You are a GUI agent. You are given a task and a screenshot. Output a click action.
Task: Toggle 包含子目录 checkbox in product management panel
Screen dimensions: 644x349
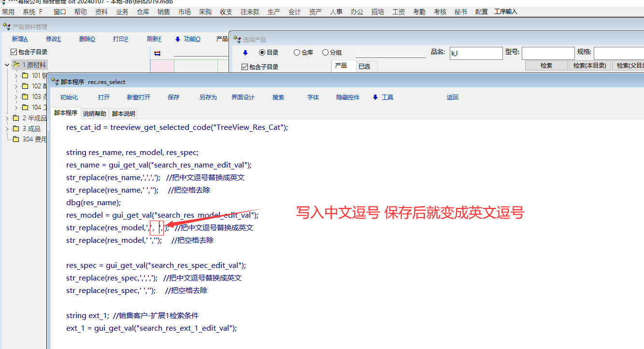pyautogui.click(x=14, y=52)
